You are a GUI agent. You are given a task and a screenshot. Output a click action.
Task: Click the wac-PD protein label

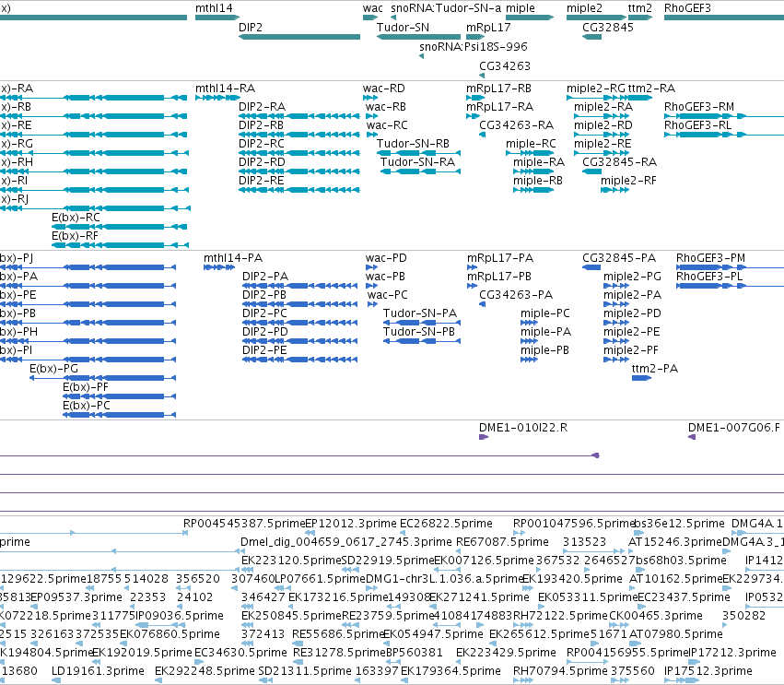(x=386, y=258)
